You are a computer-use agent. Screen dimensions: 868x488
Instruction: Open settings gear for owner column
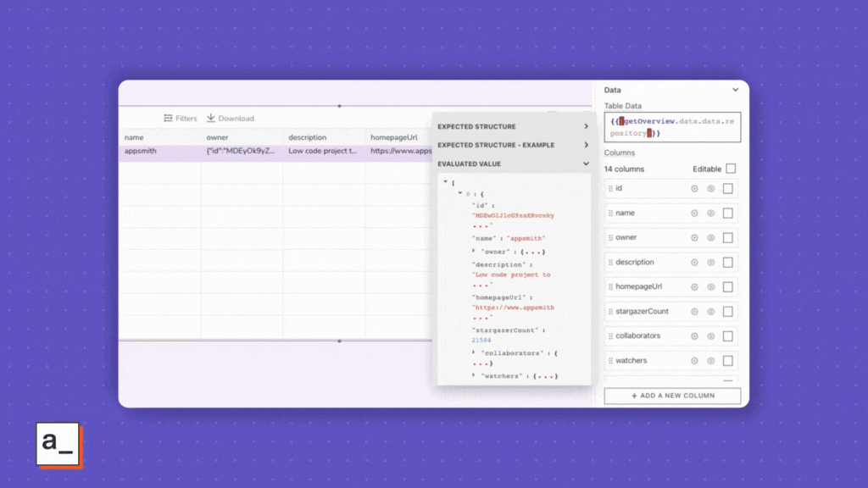coord(694,238)
